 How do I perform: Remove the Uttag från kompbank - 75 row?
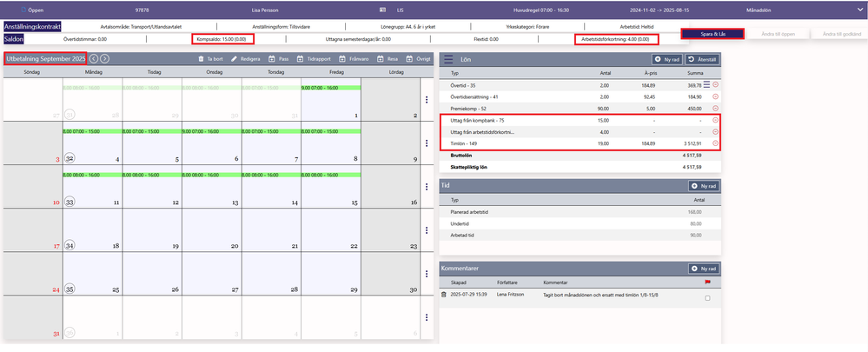click(715, 120)
